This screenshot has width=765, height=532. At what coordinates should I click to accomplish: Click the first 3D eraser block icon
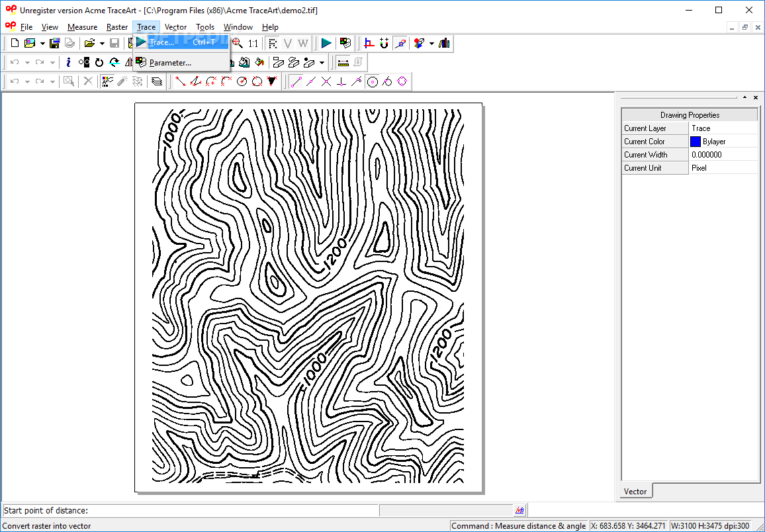278,62
